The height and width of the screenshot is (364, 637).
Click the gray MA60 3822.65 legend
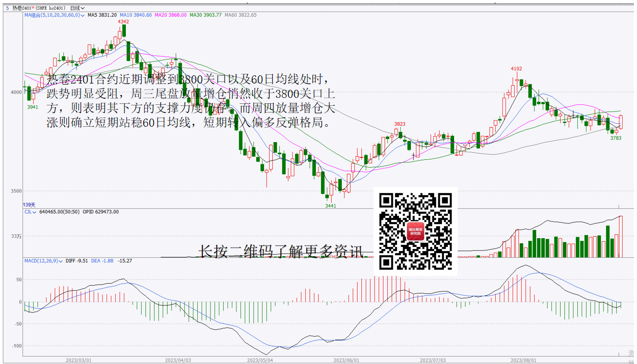(240, 15)
